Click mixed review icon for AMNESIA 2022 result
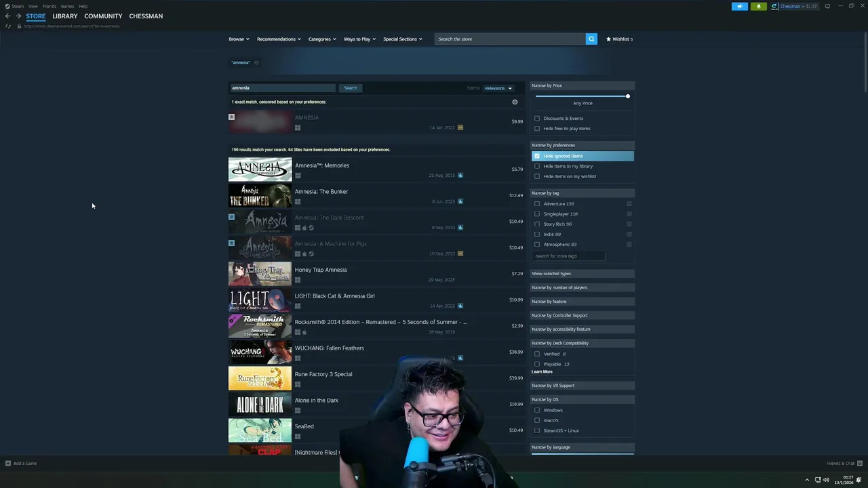The image size is (868, 488). coord(460,127)
